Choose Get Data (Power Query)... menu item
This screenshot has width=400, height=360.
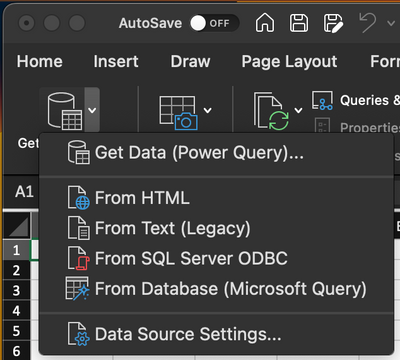point(216,153)
